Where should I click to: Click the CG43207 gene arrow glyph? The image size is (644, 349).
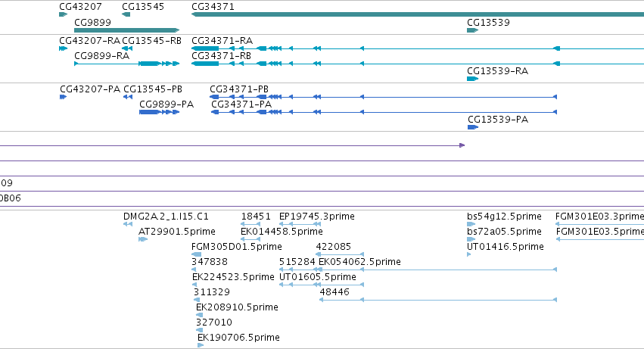(x=64, y=14)
